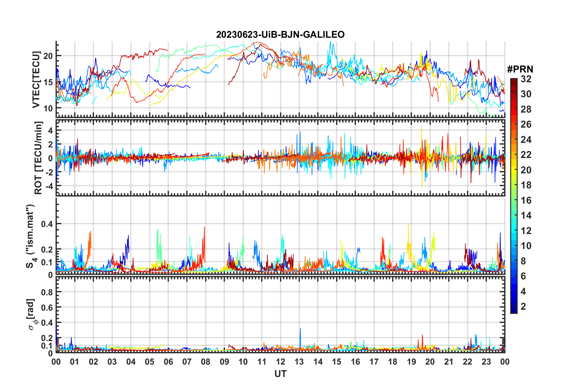Pick the cyan PRN 12 colorbar area
The image size is (561, 392).
coord(514,231)
